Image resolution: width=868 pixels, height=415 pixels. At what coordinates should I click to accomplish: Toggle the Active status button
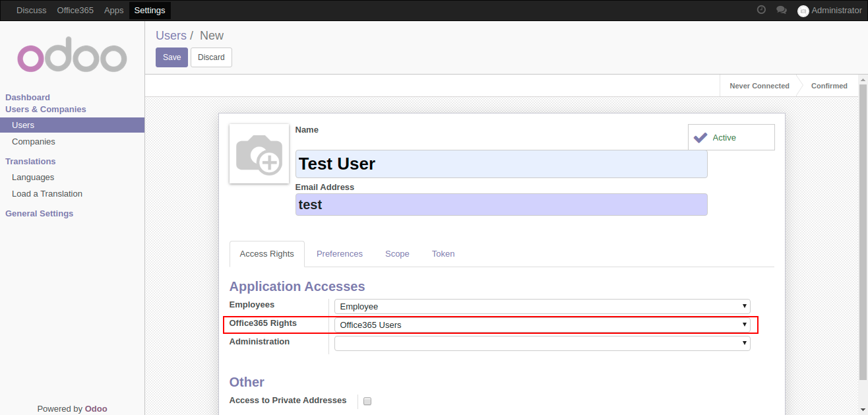point(731,137)
